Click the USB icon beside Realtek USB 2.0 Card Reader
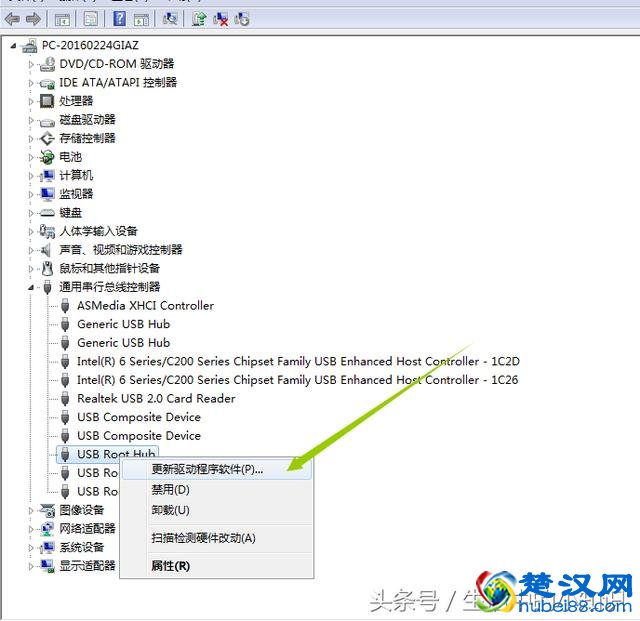Screen dimensions: 640x621 coord(65,398)
